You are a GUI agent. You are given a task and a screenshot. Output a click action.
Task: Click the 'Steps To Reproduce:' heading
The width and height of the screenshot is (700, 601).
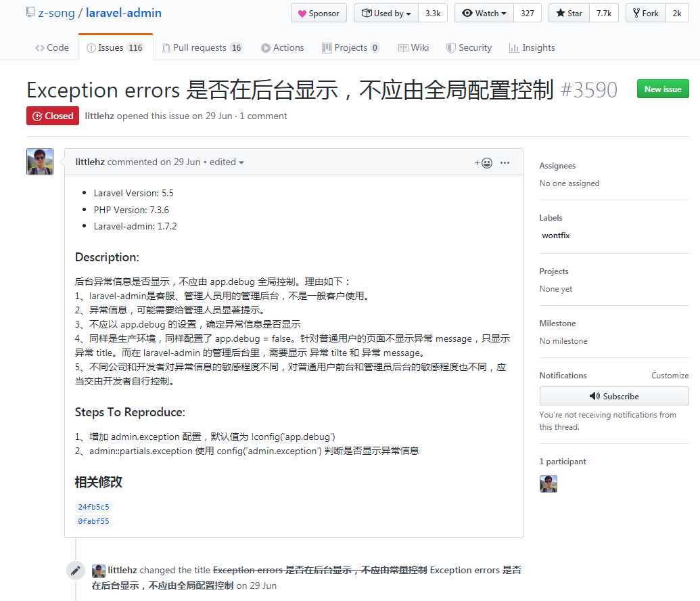pos(130,412)
